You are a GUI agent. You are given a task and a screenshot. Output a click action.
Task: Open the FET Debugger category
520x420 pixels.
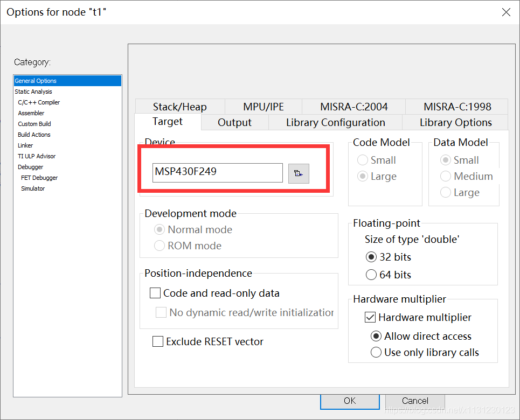(x=39, y=178)
